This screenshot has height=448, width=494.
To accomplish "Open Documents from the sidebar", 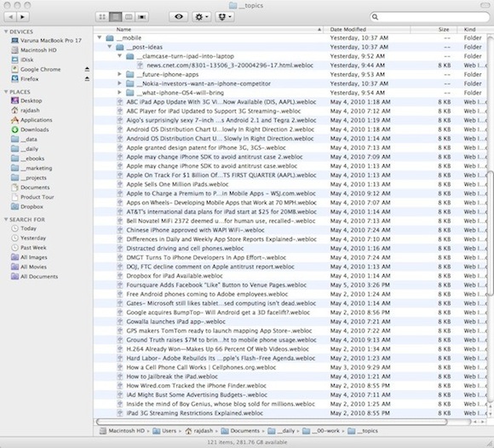I will click(x=31, y=187).
